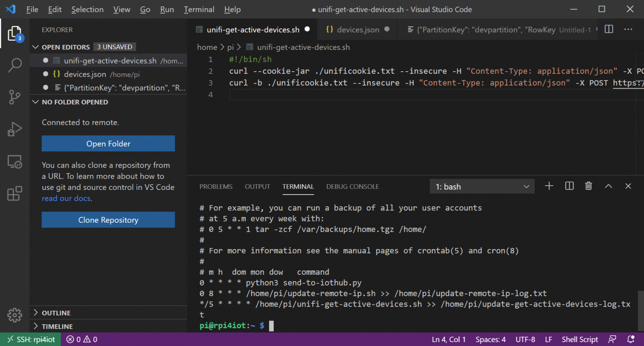This screenshot has width=644, height=346.
Task: Change LF end of line sequence
Action: click(x=548, y=339)
